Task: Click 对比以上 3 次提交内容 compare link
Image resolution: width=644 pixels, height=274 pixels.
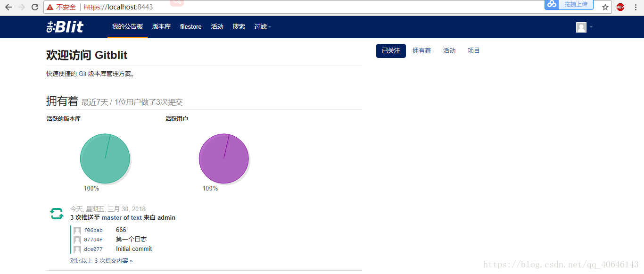Action: pyautogui.click(x=101, y=261)
